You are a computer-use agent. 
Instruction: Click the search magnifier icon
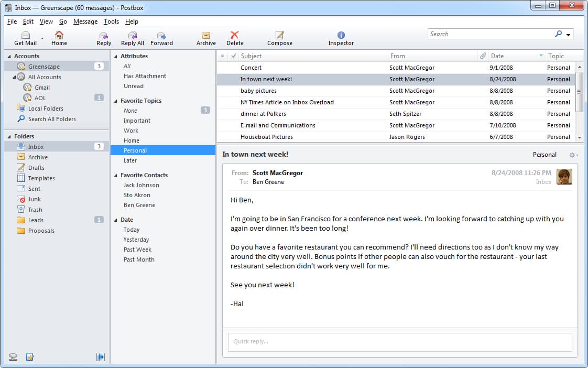[x=558, y=34]
